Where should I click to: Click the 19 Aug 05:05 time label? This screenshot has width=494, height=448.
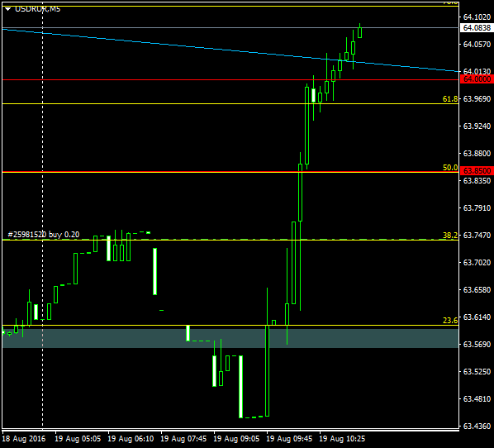click(x=78, y=439)
